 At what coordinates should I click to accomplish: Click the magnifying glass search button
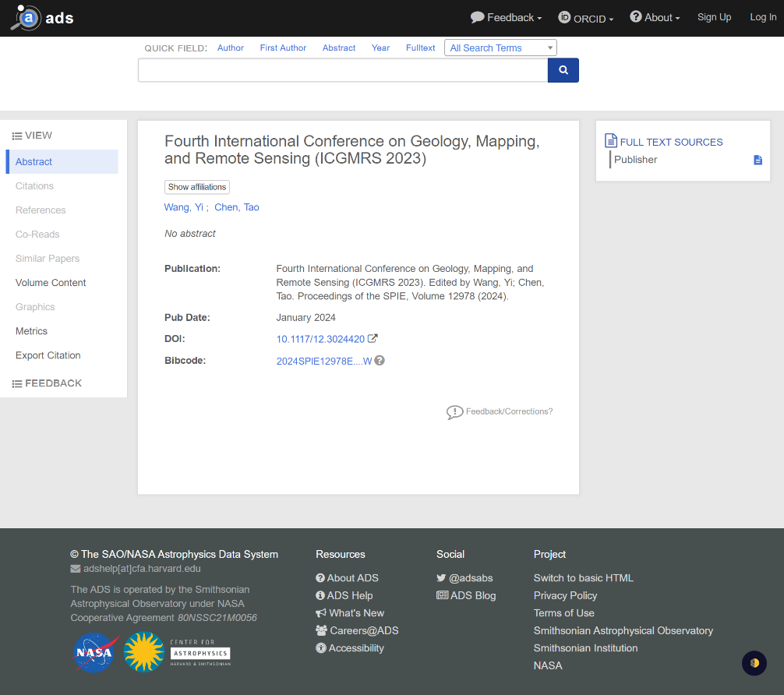(563, 70)
